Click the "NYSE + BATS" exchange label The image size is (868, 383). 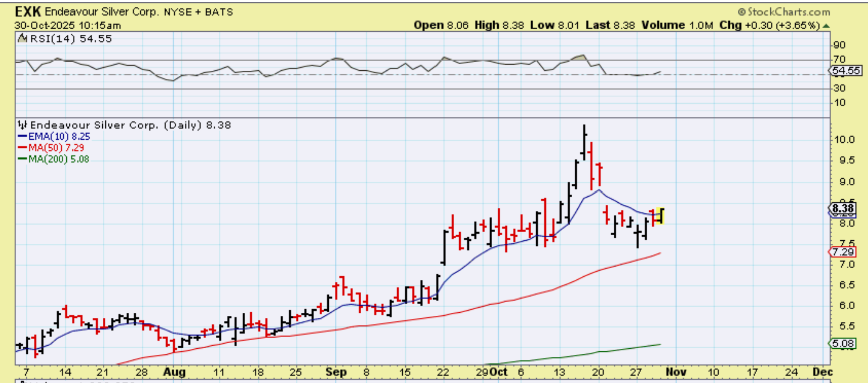(199, 12)
